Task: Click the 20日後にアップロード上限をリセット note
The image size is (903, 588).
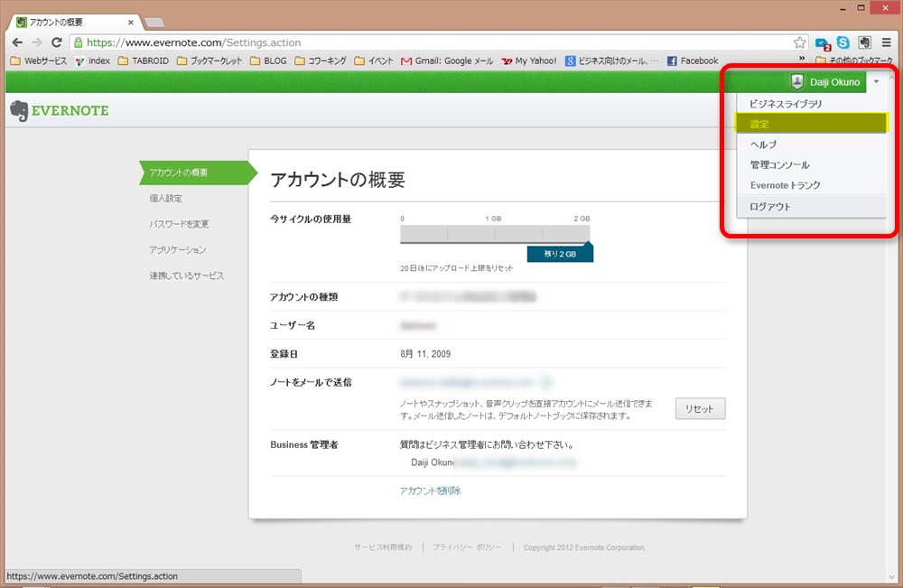Action: tap(456, 268)
